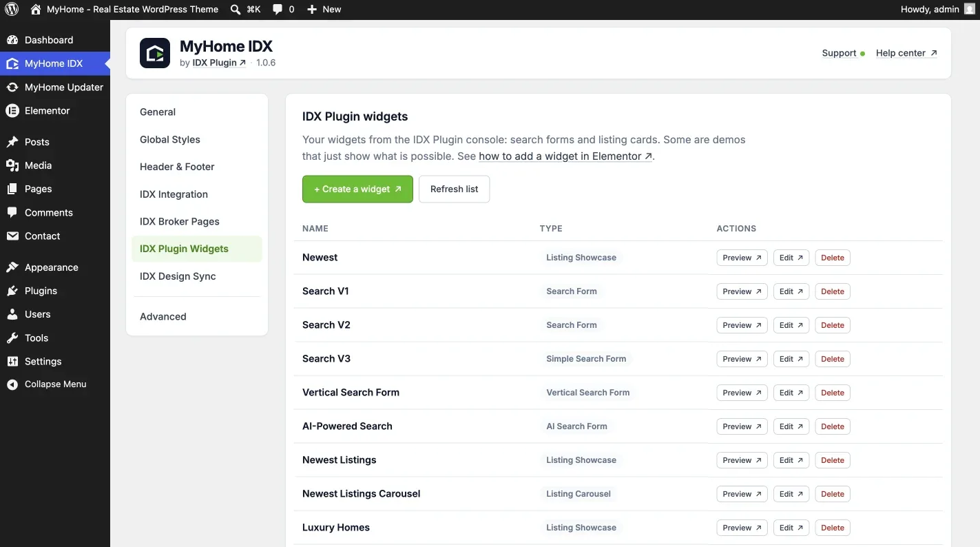This screenshot has height=547, width=980.
Task: Open the IDX Plugin author link
Action: pos(219,63)
